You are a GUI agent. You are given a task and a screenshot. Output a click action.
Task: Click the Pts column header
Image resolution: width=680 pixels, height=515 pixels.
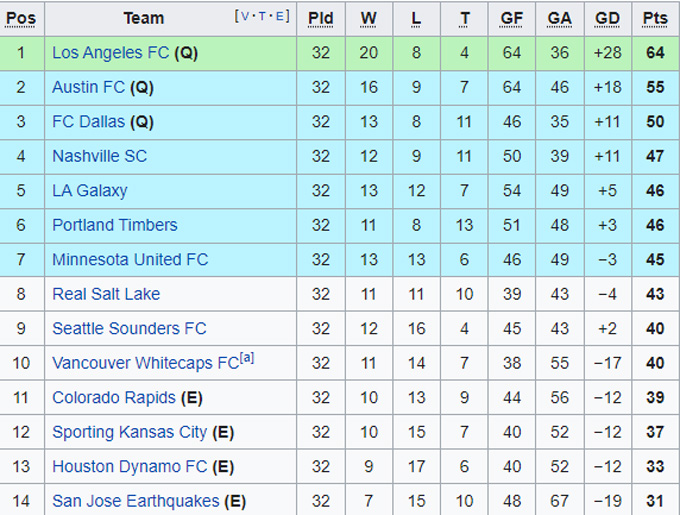655,18
